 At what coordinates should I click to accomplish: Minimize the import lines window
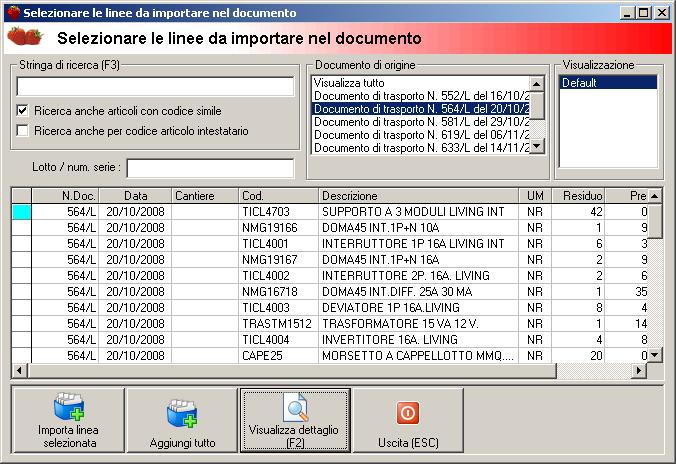tap(627, 13)
